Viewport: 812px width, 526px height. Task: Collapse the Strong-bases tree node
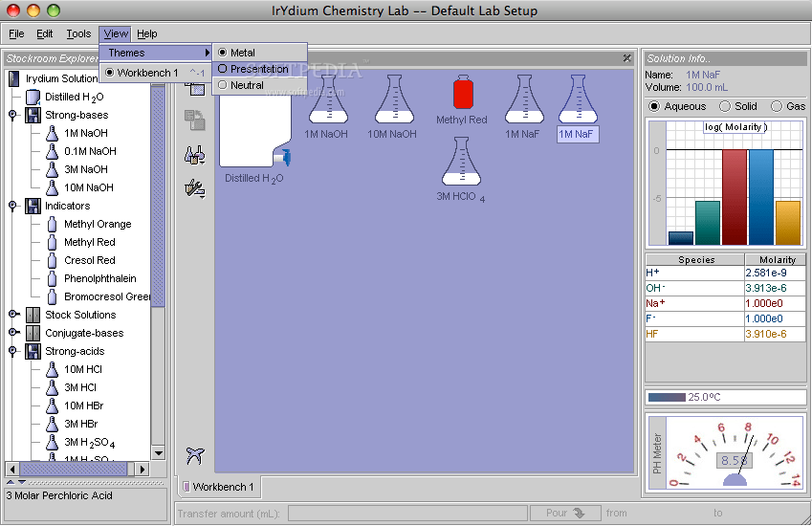(x=13, y=115)
